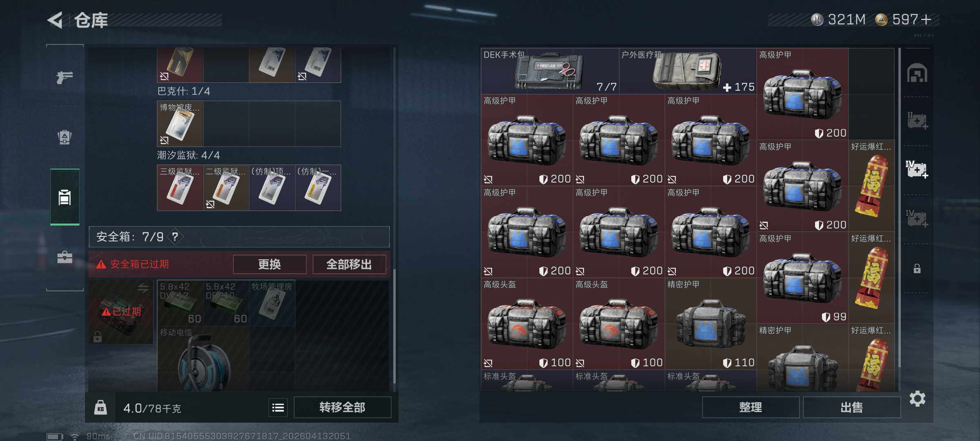Open the list view icon beside 转移全部
Screen dimensions: 980x441
[x=278, y=407]
